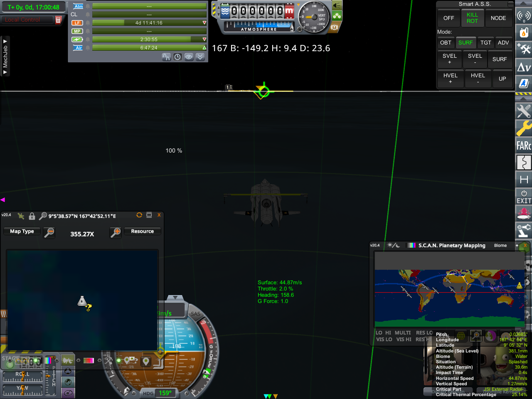
Task: Open the Resource dropdown in zoom map
Action: (x=142, y=232)
